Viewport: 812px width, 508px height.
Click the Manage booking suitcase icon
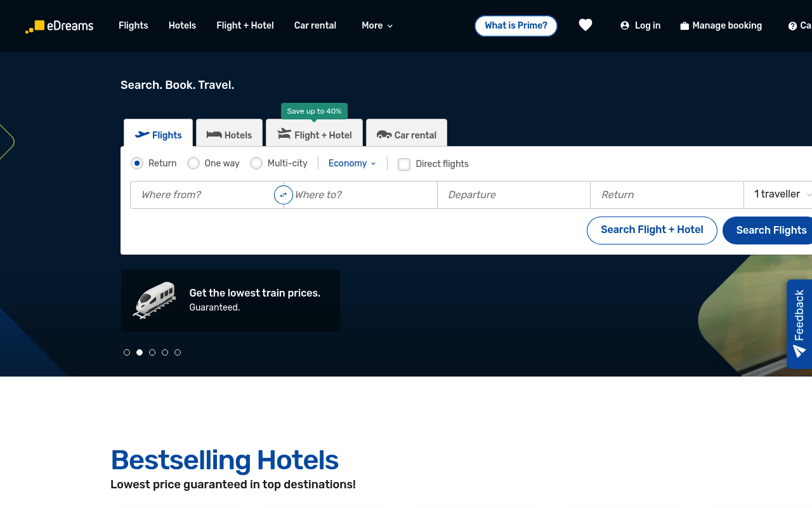(x=684, y=26)
